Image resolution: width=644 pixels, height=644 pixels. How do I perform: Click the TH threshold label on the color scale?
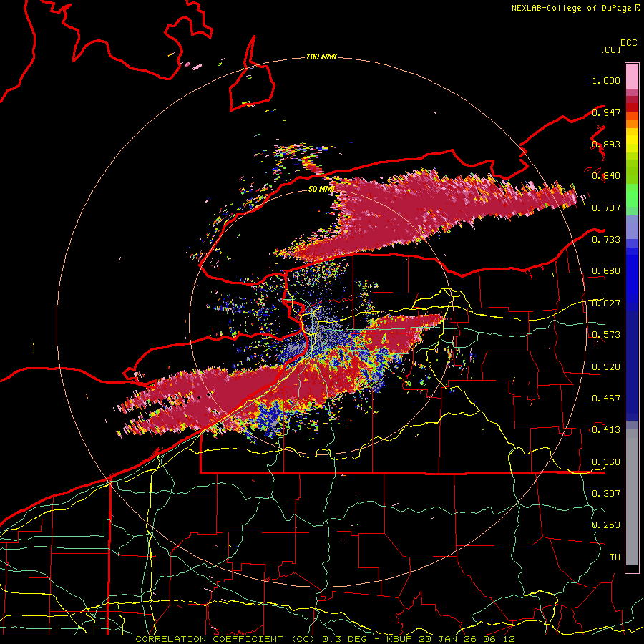pyautogui.click(x=615, y=557)
